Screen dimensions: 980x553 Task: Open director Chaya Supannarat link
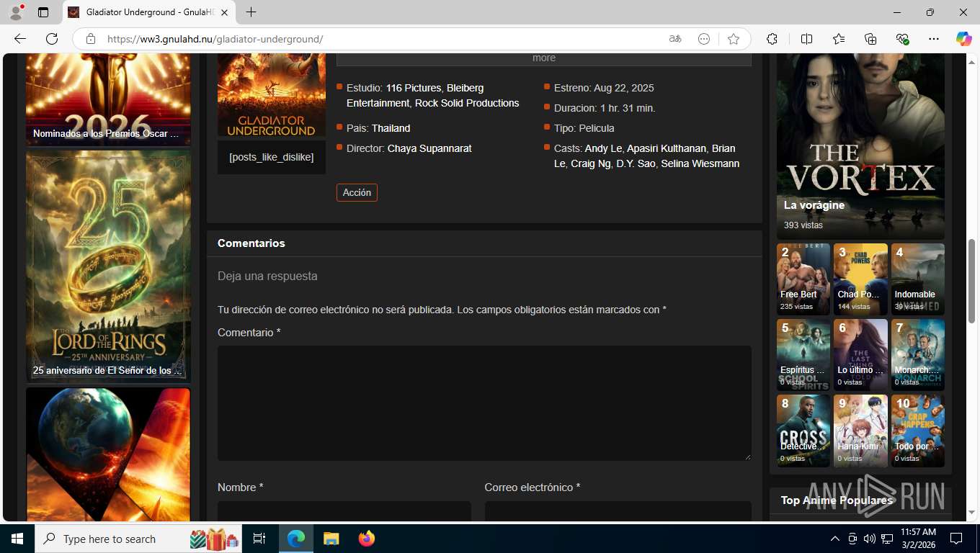[429, 148]
